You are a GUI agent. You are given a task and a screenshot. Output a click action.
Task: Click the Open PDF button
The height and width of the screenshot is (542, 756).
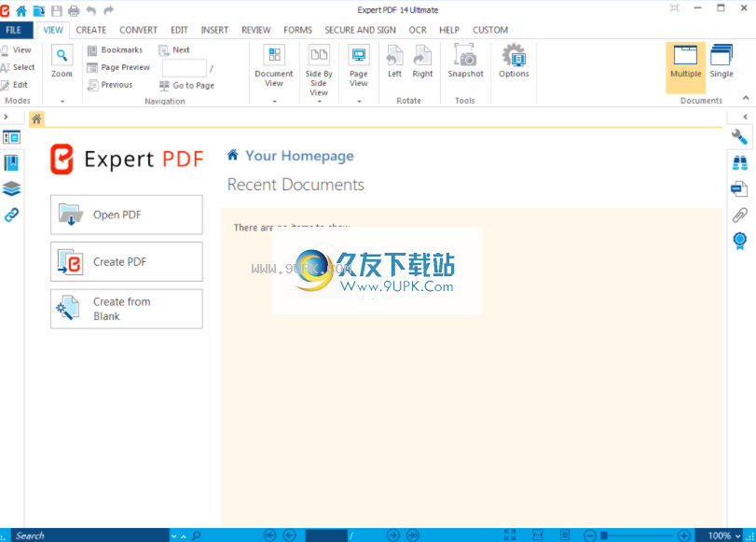pyautogui.click(x=127, y=215)
